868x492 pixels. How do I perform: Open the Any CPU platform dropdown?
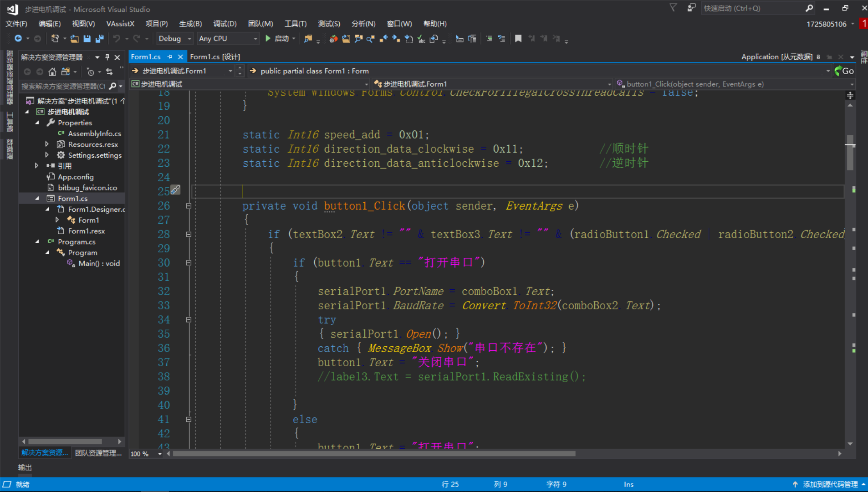[228, 39]
